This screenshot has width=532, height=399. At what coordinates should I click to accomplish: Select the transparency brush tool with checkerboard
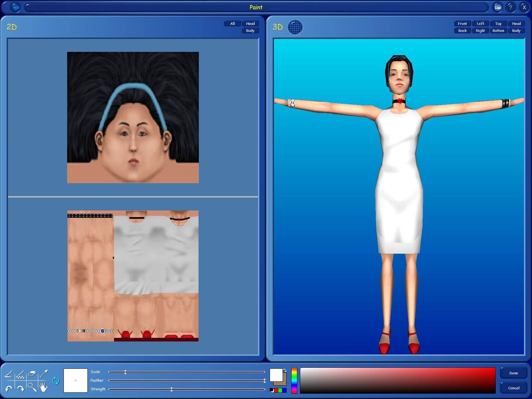(20, 375)
